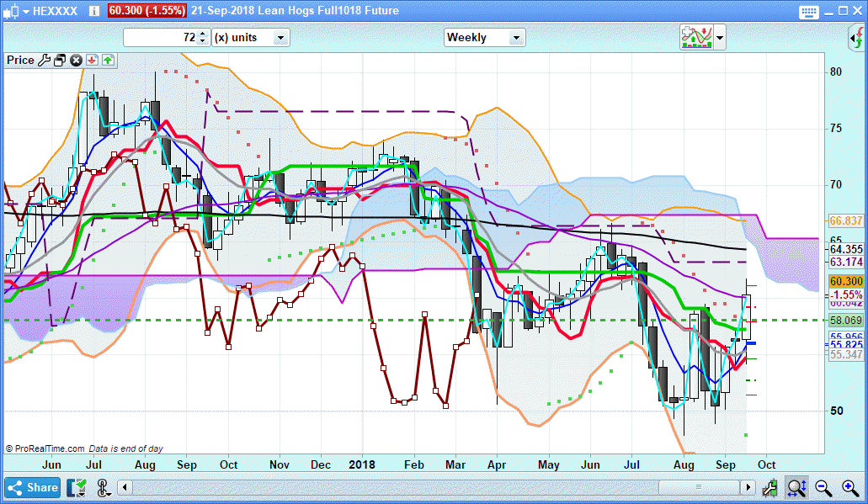The width and height of the screenshot is (868, 504).
Task: Move the Price panel down with the red arrow
Action: click(92, 61)
